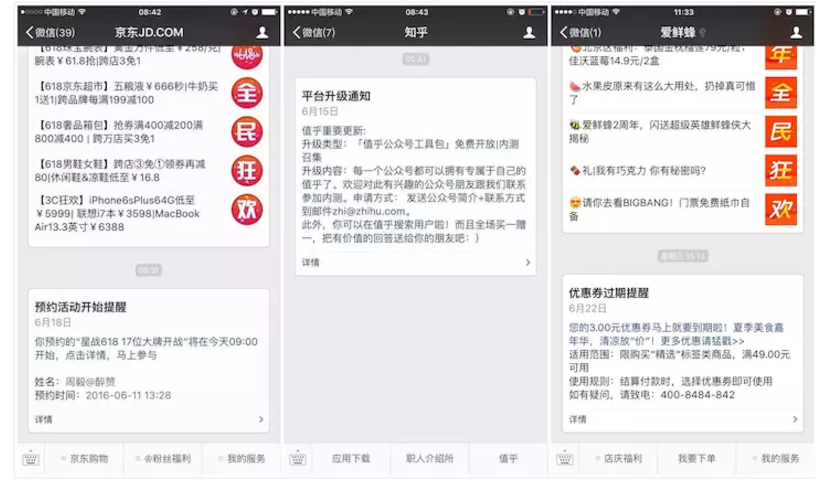Open the 礼|我有巧克力 article with the 狂 thumbnail

(682, 170)
